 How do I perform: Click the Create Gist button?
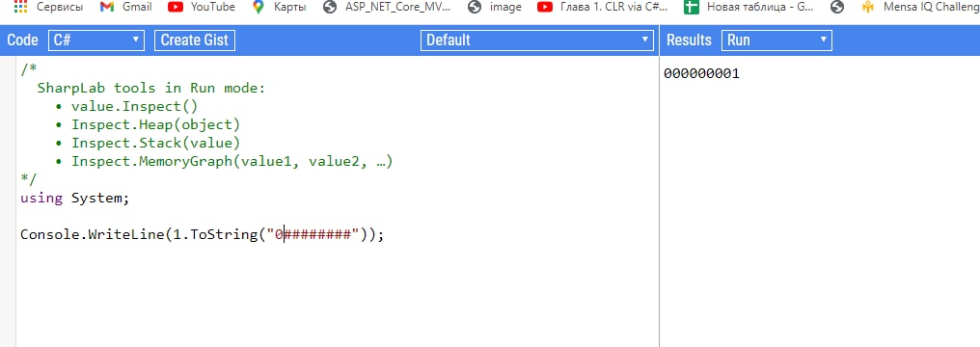coord(195,40)
